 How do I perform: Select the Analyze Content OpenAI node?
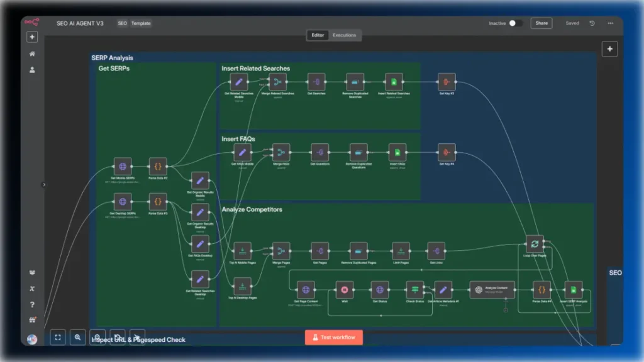[492, 290]
